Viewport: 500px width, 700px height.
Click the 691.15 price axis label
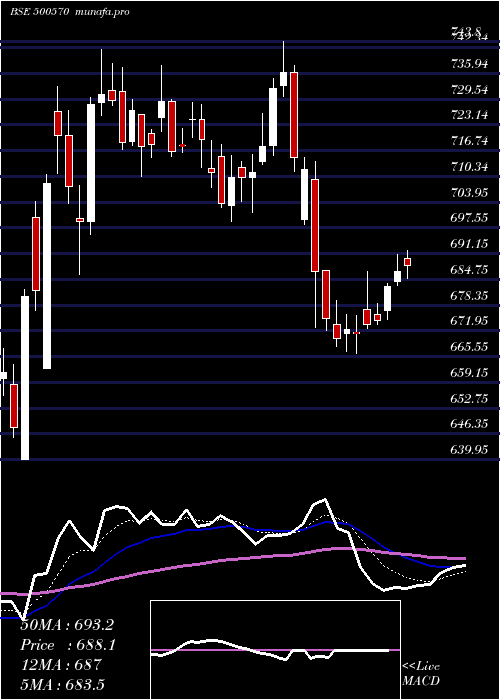coord(469,244)
